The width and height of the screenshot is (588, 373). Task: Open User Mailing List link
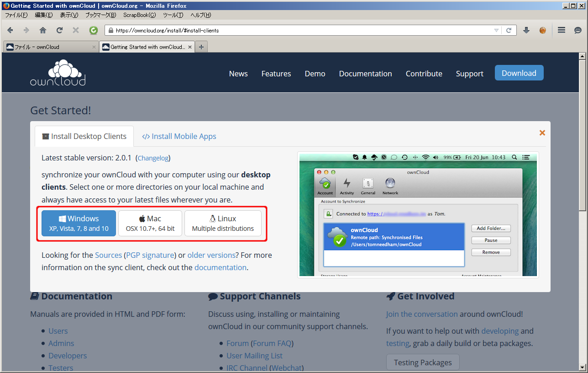point(254,356)
